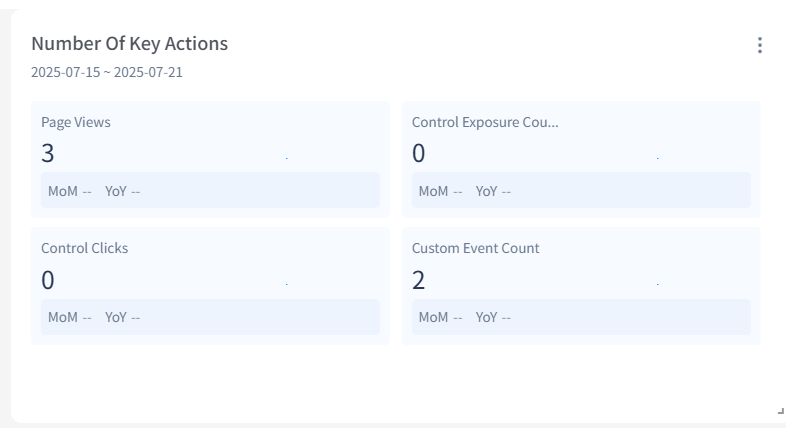Click MoM comparison under Control Clicks
786x428 pixels.
pyautogui.click(x=70, y=317)
